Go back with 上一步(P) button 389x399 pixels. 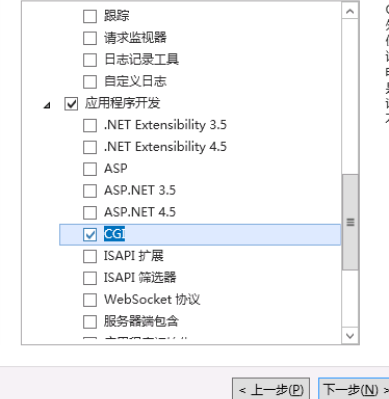pos(271,389)
